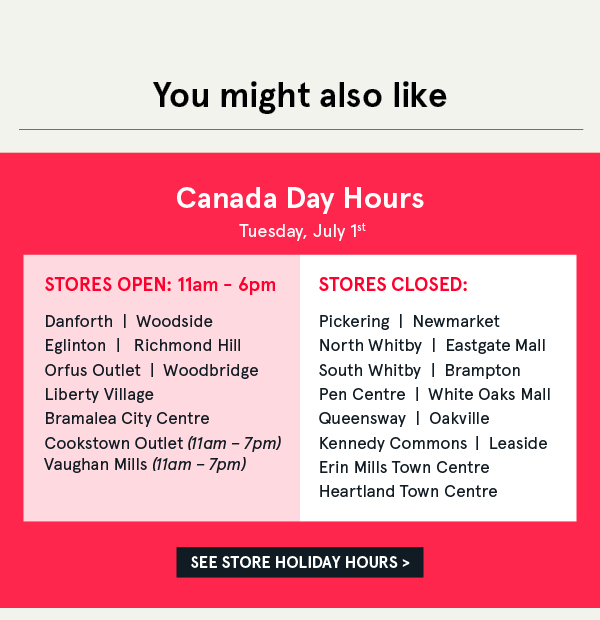
Task: Click Pickering in the closed stores list
Action: tap(354, 321)
